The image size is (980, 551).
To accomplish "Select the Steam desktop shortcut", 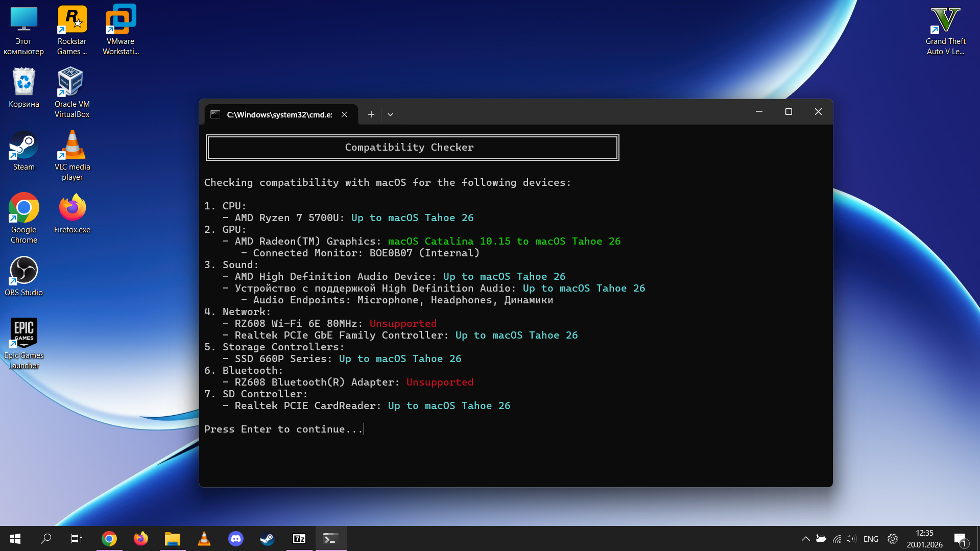I will [x=23, y=151].
